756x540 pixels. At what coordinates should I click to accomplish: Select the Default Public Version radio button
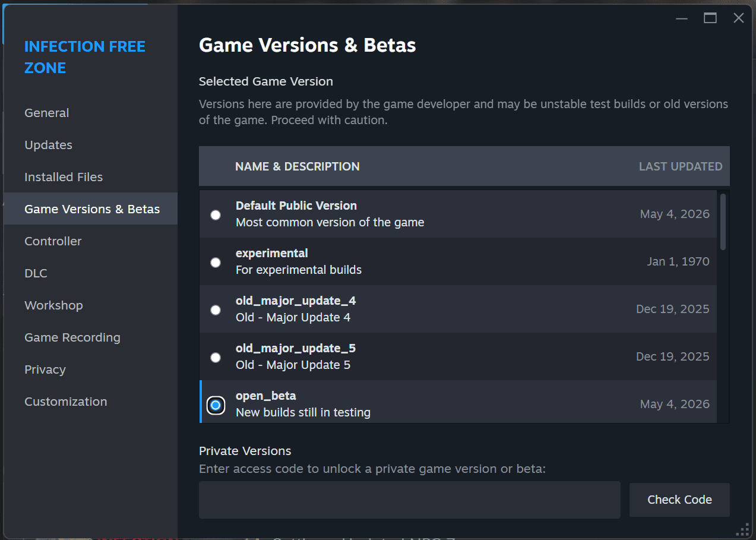(x=216, y=214)
